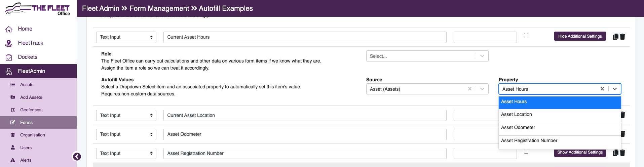The height and width of the screenshot is (167, 644).
Task: Click the Alerts warning triangle icon
Action: 13,160
